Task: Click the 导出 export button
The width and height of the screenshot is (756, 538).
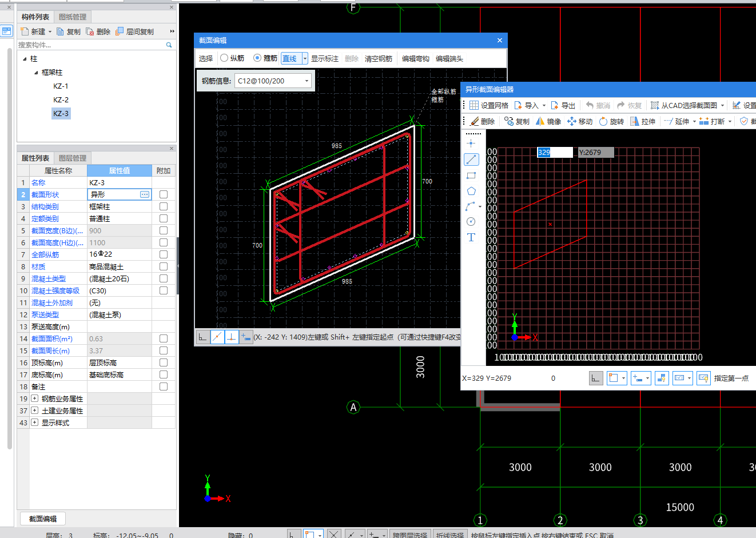Action: pyautogui.click(x=563, y=105)
